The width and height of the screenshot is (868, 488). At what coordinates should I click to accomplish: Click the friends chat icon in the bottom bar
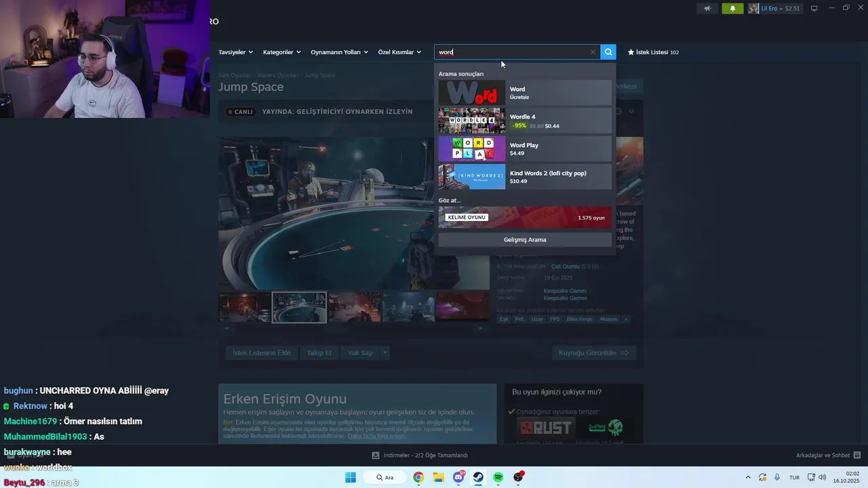pos(857,455)
